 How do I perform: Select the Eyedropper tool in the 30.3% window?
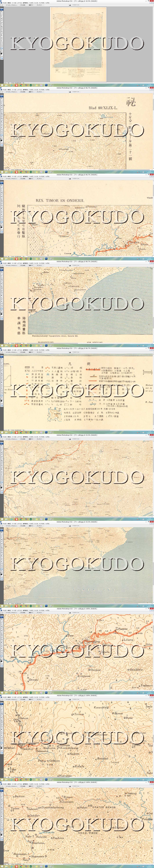[x=2, y=47]
